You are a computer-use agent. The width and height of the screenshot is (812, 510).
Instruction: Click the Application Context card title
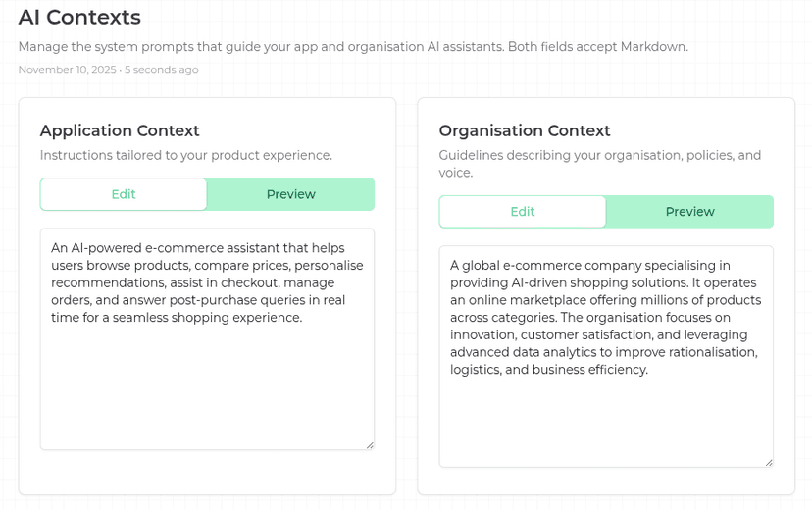[120, 130]
